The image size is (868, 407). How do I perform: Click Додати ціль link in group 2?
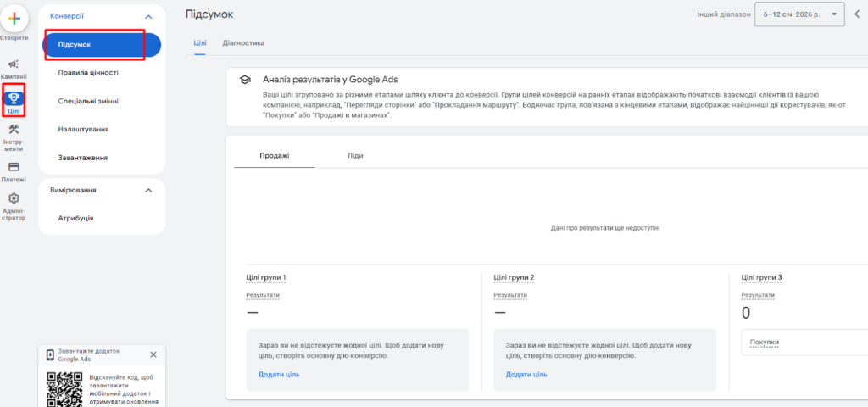(526, 374)
